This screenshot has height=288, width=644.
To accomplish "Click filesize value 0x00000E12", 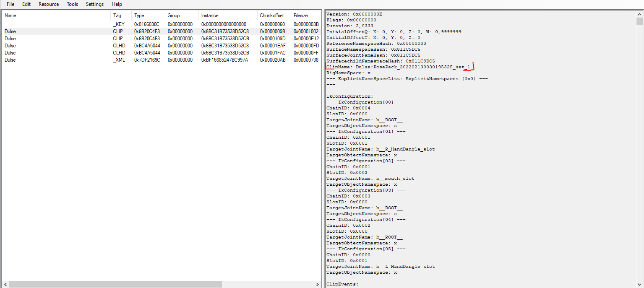I will point(306,39).
